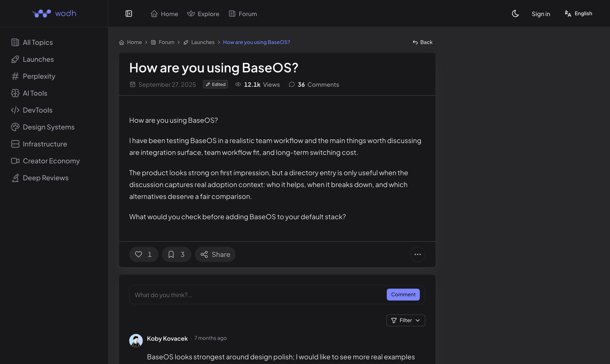
Task: Open the Deep Reviews sidebar category
Action: coord(40,178)
